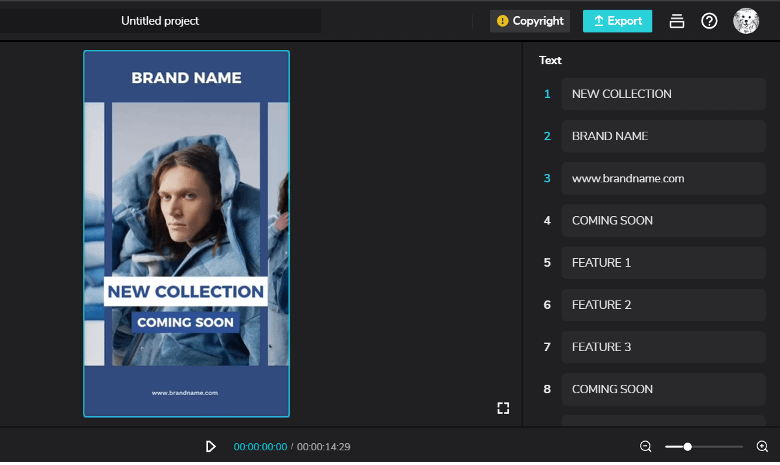Open the Copyright check
Screen dimensions: 780x465
coord(530,21)
